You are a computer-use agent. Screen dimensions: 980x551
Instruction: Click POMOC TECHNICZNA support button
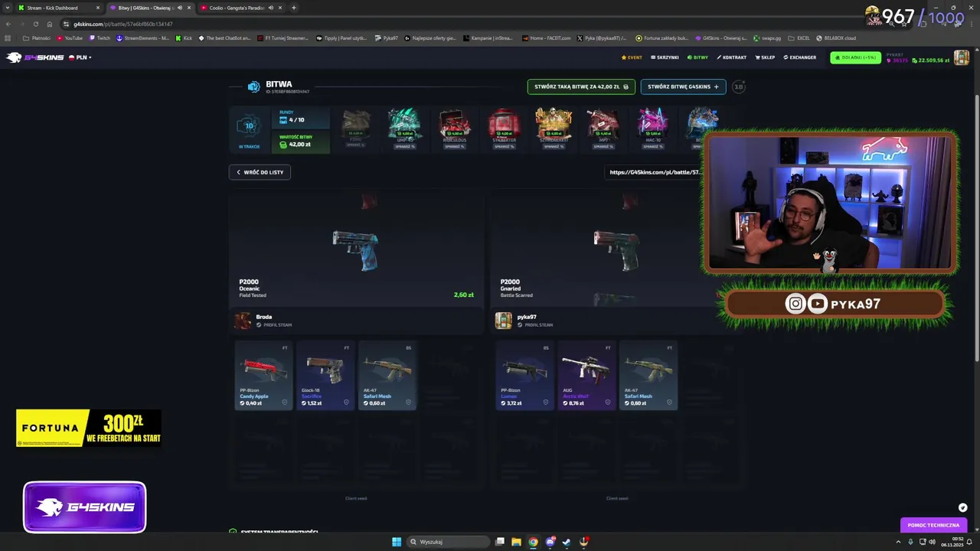pos(933,525)
